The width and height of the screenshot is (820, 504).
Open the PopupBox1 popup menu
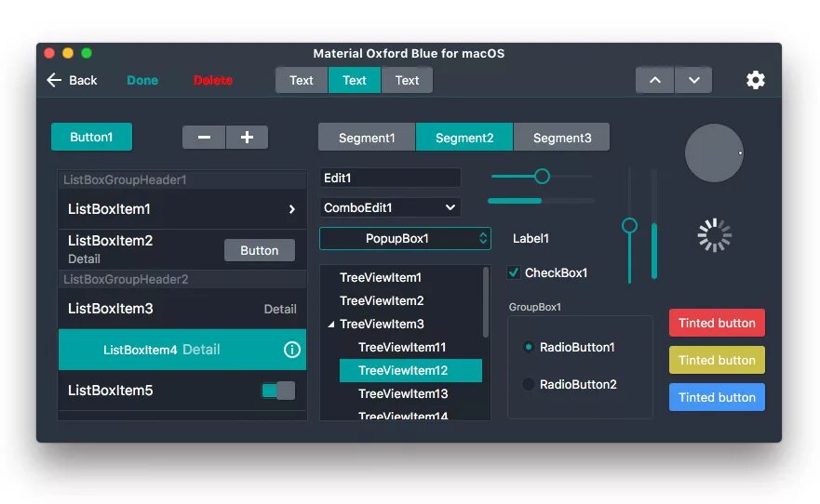pyautogui.click(x=405, y=239)
